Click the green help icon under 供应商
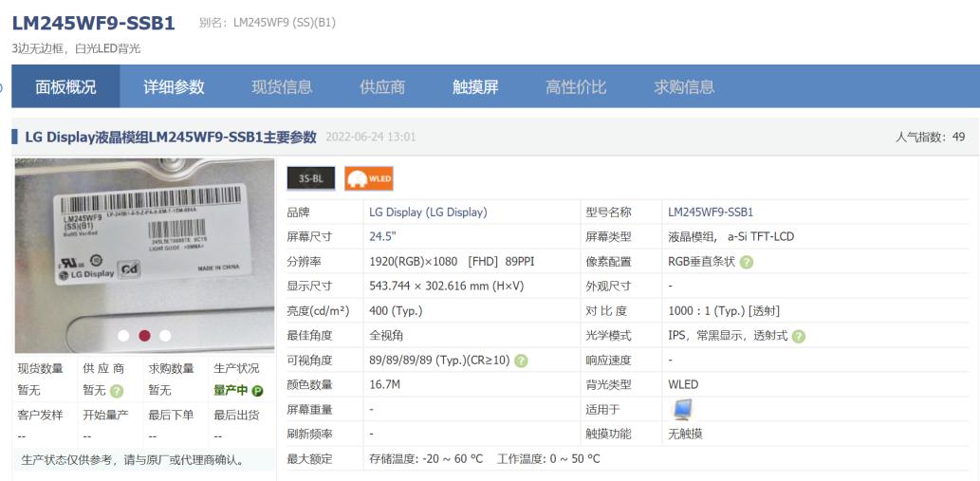The image size is (980, 481). pos(117,391)
